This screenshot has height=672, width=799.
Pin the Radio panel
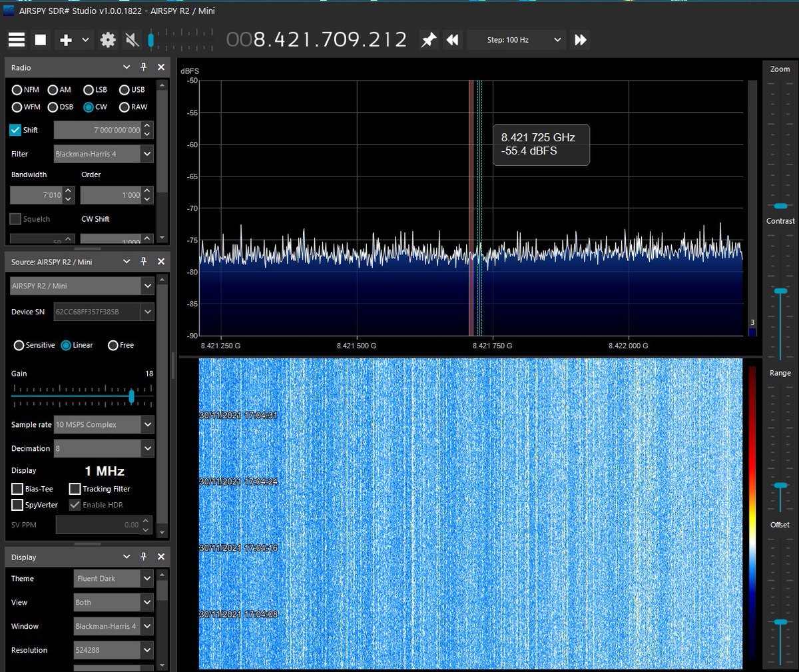coord(143,67)
